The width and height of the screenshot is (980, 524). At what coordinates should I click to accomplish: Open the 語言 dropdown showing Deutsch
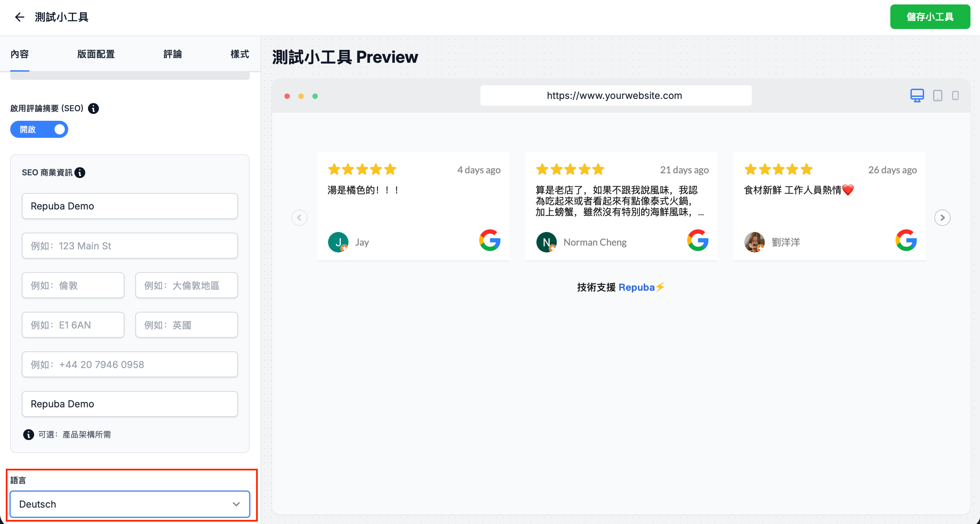[x=130, y=504]
